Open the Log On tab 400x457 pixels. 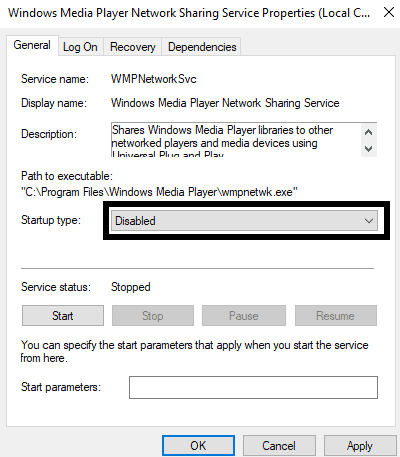coord(80,47)
